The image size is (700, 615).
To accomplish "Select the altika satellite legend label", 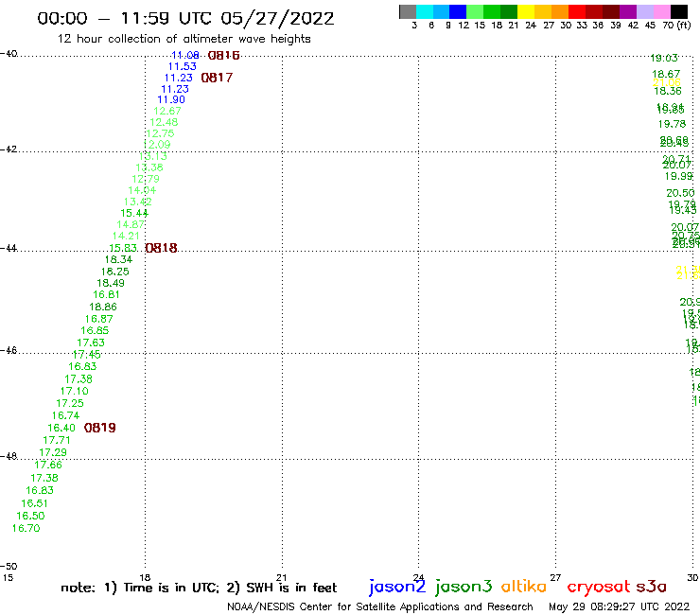I will pyautogui.click(x=524, y=587).
